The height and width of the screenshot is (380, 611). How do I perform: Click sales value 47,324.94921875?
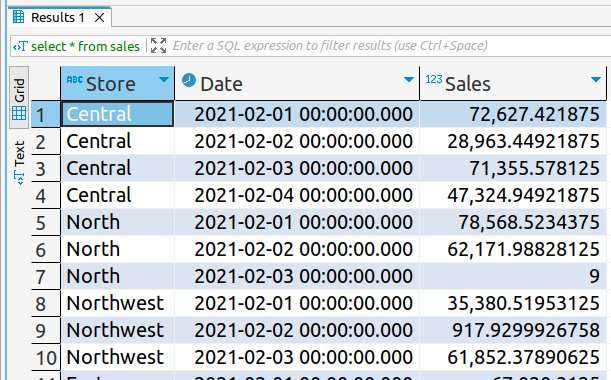tap(513, 195)
